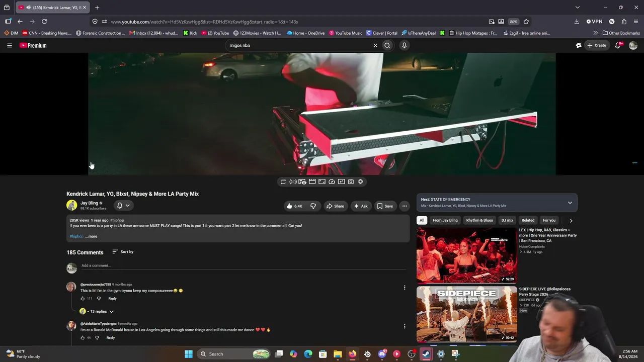Image resolution: width=644 pixels, height=362 pixels.
Task: Open Discord from the taskbar
Action: 382,354
